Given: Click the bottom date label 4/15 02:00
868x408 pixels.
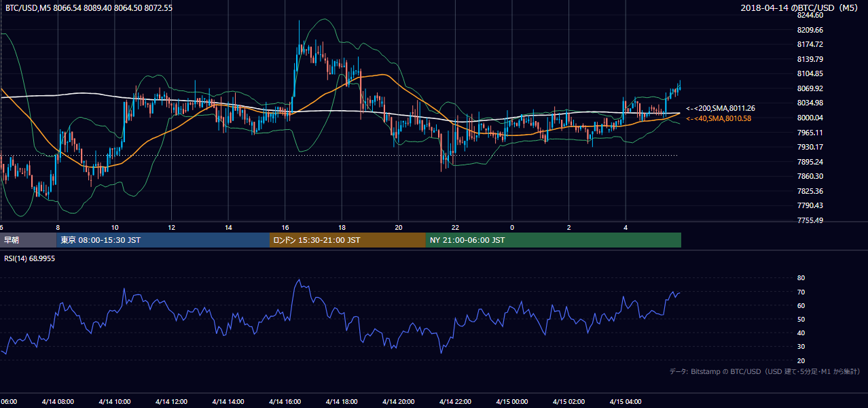Looking at the screenshot, I should tap(568, 402).
